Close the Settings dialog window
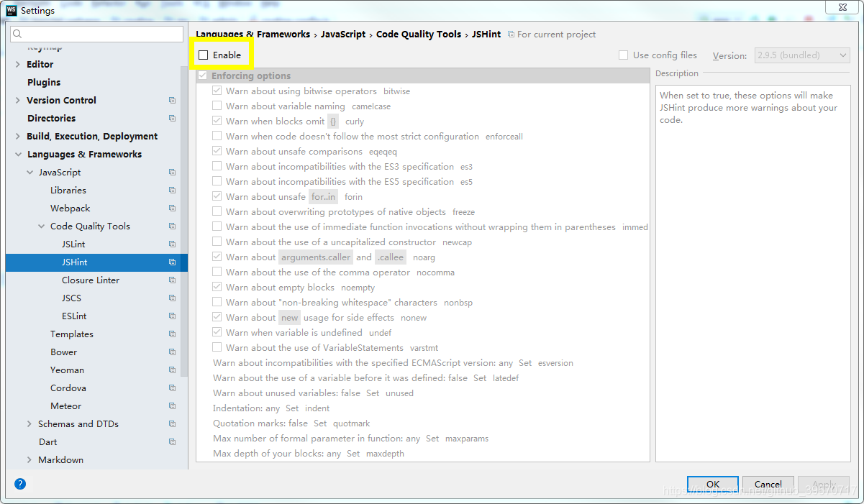 point(842,7)
